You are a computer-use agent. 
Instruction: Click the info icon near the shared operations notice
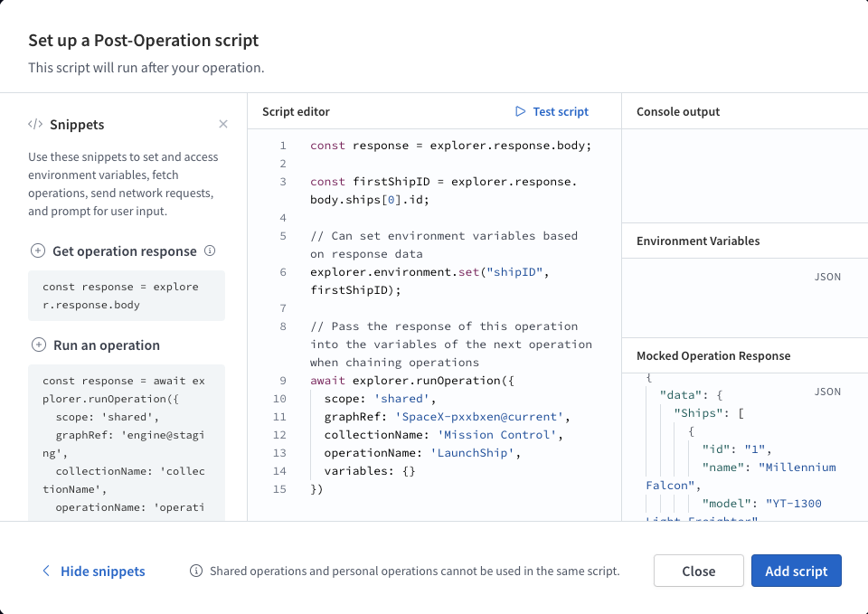coord(194,571)
